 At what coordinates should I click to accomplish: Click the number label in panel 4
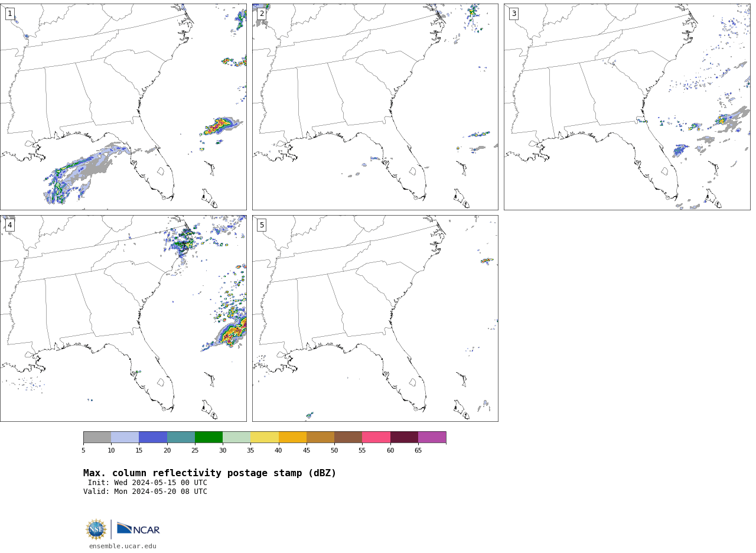pos(9,225)
